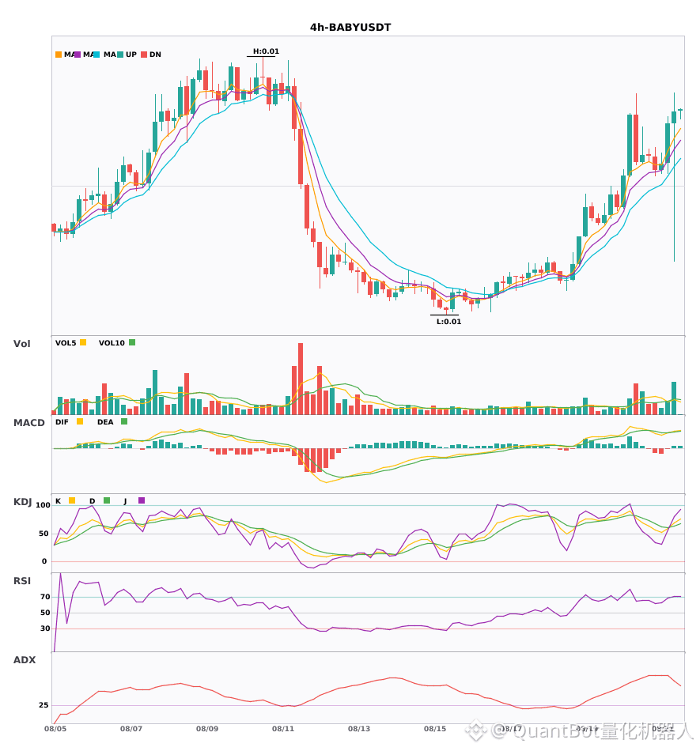This screenshot has width=700, height=751.
Task: Click the ADX panel label
Action: pyautogui.click(x=25, y=660)
